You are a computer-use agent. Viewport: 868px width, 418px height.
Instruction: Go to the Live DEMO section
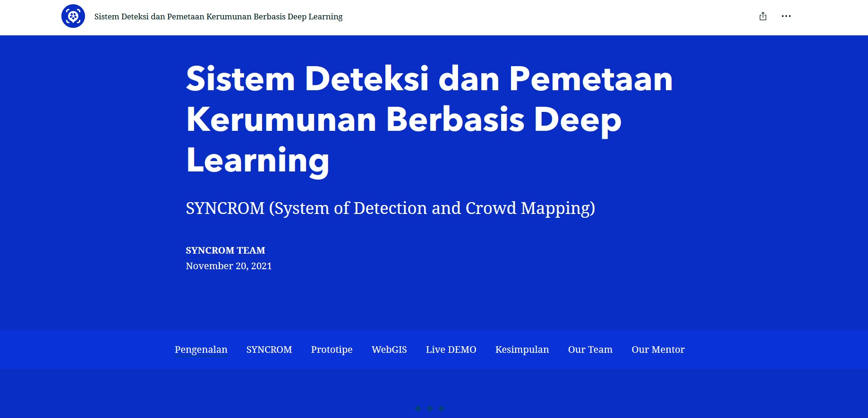pyautogui.click(x=451, y=350)
